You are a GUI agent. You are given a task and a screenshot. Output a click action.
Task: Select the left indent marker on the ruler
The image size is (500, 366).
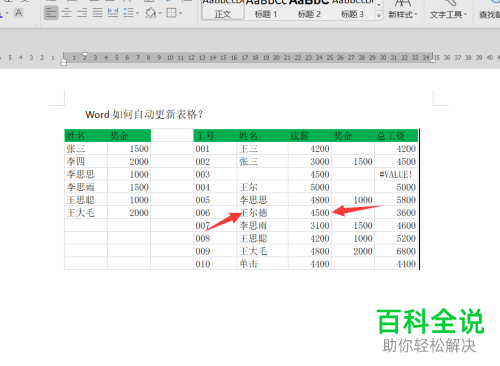pyautogui.click(x=64, y=62)
